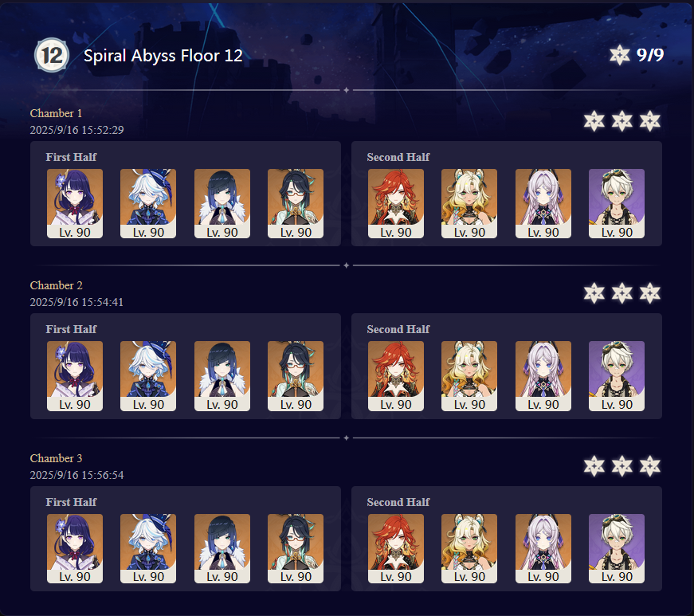The width and height of the screenshot is (694, 616).
Task: Click the Chamber 1 timestamp 15:52:29
Action: pyautogui.click(x=103, y=130)
